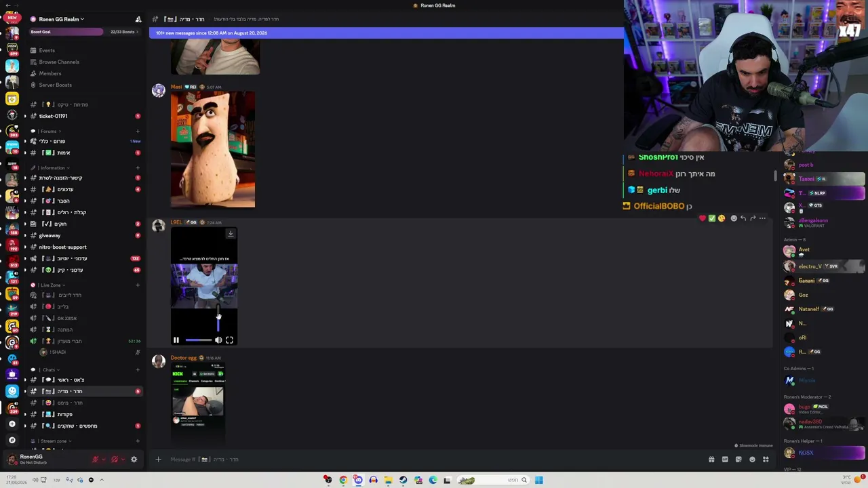
Task: Open Google Chrome from the taskbar
Action: [343, 481]
